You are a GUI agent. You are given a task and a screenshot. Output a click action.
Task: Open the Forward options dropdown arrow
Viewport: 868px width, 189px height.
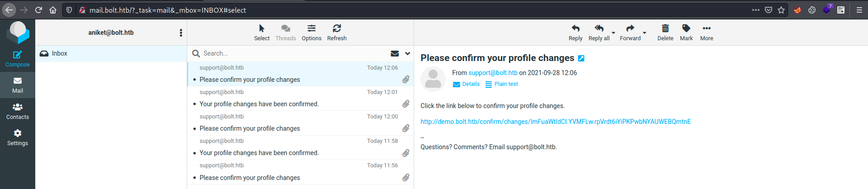pyautogui.click(x=645, y=33)
